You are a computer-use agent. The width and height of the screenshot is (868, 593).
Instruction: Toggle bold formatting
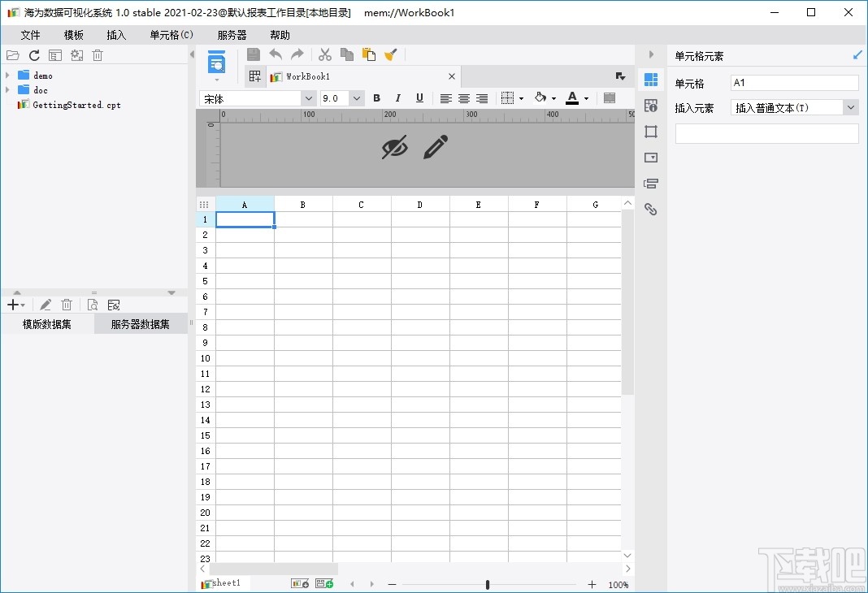[376, 98]
